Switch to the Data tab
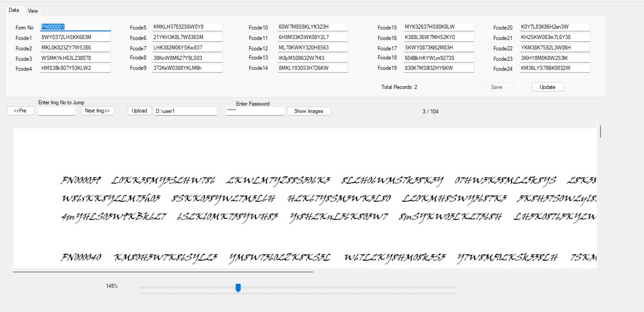644x312 pixels. 14,10
